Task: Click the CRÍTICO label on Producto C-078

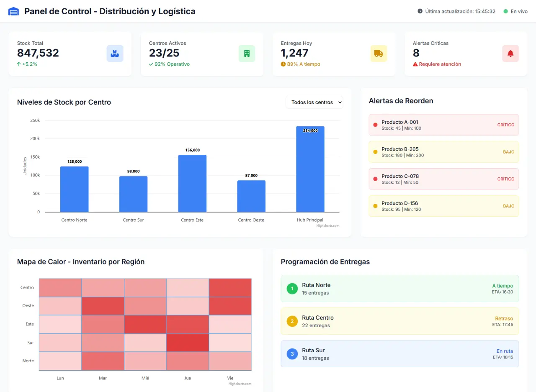Action: pos(506,179)
